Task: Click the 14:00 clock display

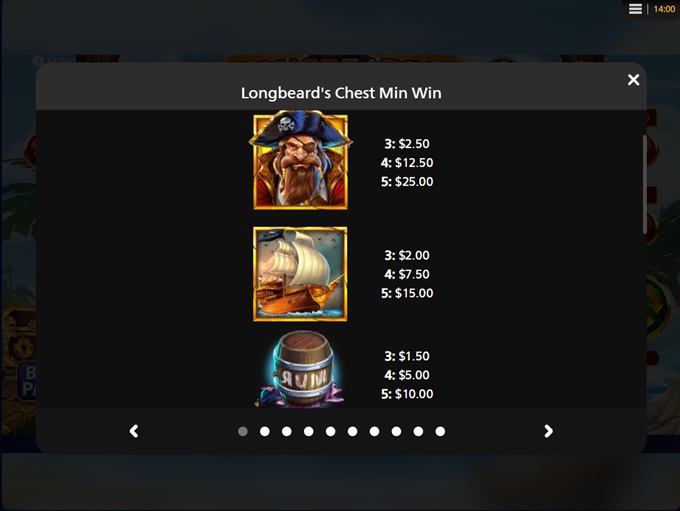Action: [664, 9]
